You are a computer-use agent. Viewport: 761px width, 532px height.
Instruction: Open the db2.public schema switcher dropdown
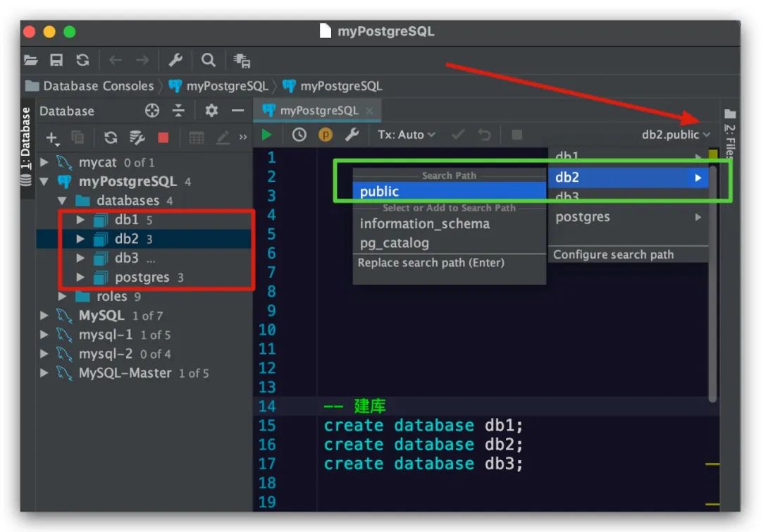coord(676,135)
